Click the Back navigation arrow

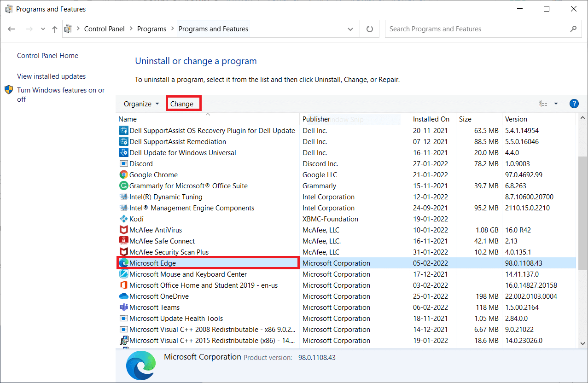(12, 29)
